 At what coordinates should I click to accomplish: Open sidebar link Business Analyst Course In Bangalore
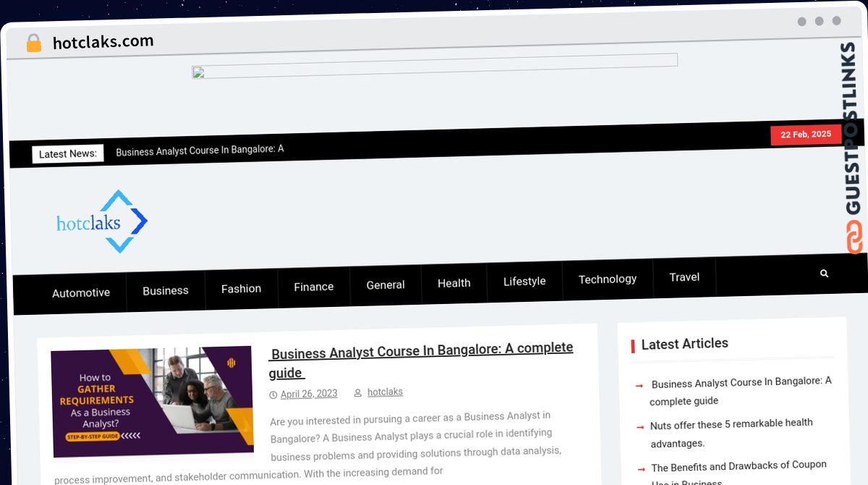740,391
